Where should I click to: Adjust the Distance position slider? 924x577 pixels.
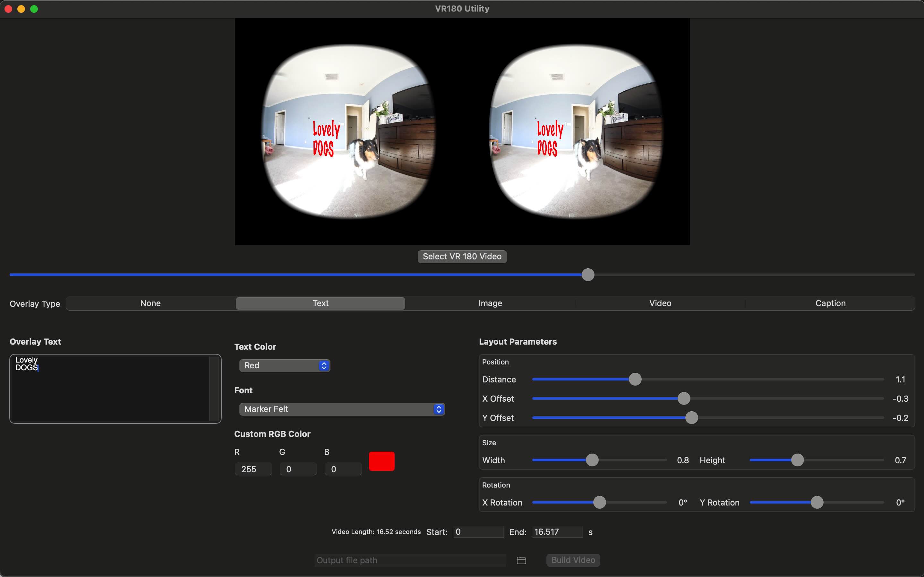pyautogui.click(x=635, y=379)
